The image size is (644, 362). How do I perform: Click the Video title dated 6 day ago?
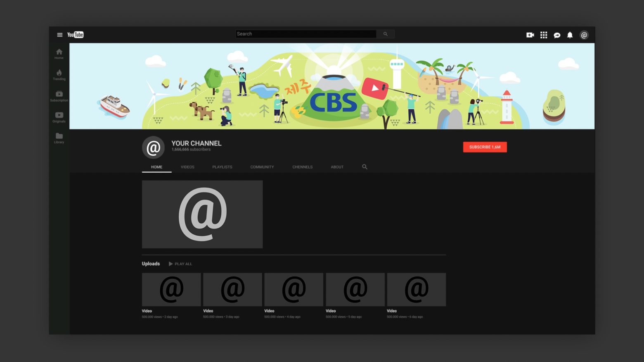(392, 311)
